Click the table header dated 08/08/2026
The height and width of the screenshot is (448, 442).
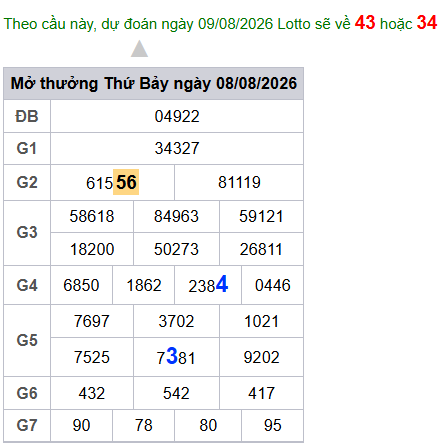pos(154,83)
